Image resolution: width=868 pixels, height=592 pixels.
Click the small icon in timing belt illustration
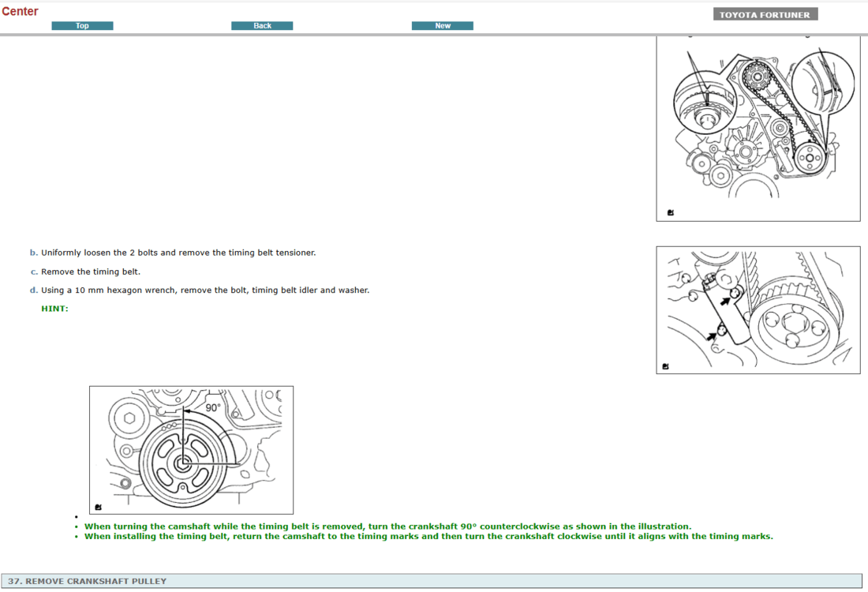[671, 212]
